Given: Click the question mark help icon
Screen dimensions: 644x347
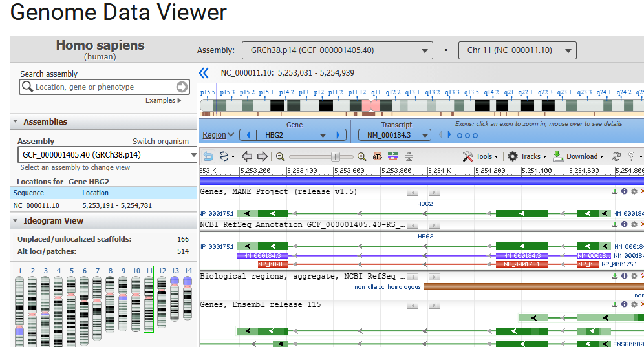Looking at the screenshot, I should coord(631,156).
